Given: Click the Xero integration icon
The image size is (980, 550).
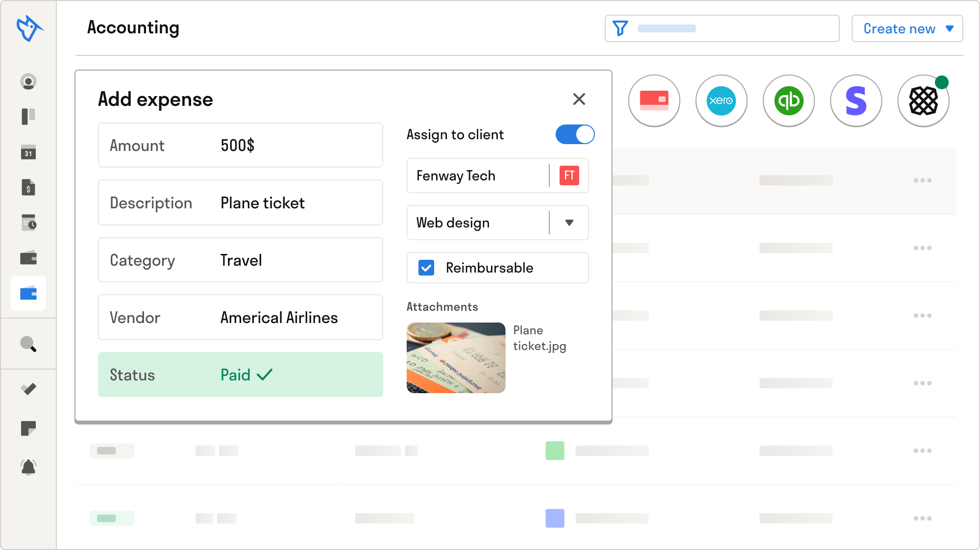Looking at the screenshot, I should [x=721, y=100].
